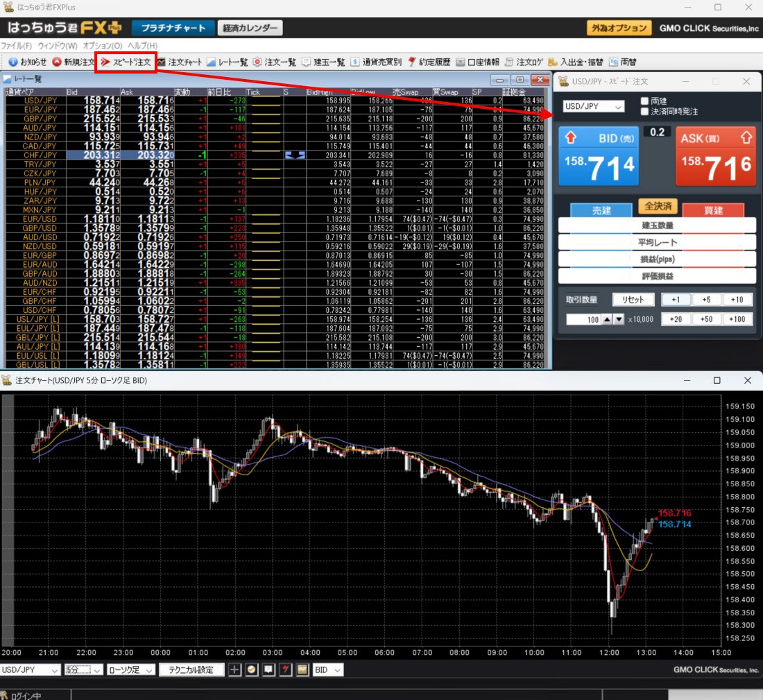Screen dimensions: 763x700
Task: Tick the 決済同時発注 checkbox
Action: point(645,111)
